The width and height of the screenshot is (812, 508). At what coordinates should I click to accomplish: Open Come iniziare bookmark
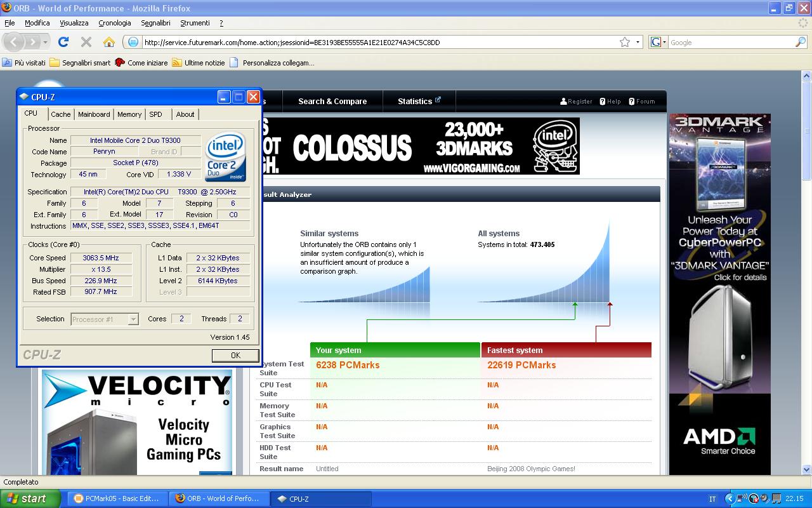(x=141, y=63)
